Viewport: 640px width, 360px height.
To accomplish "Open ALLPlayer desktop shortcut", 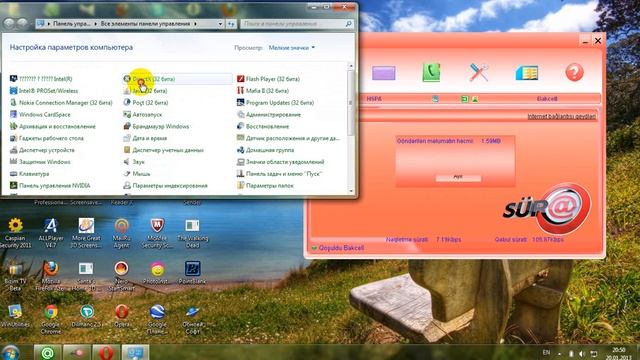I will point(51,233).
